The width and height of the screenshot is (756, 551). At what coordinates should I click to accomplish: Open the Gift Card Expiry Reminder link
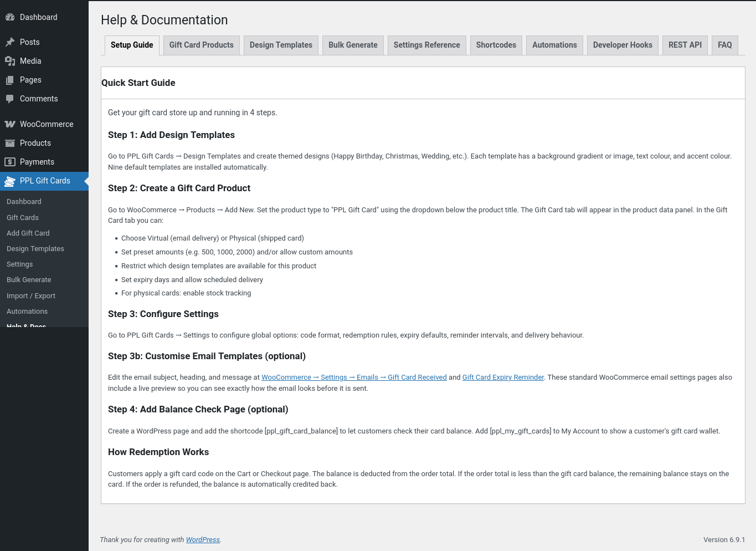pos(503,377)
